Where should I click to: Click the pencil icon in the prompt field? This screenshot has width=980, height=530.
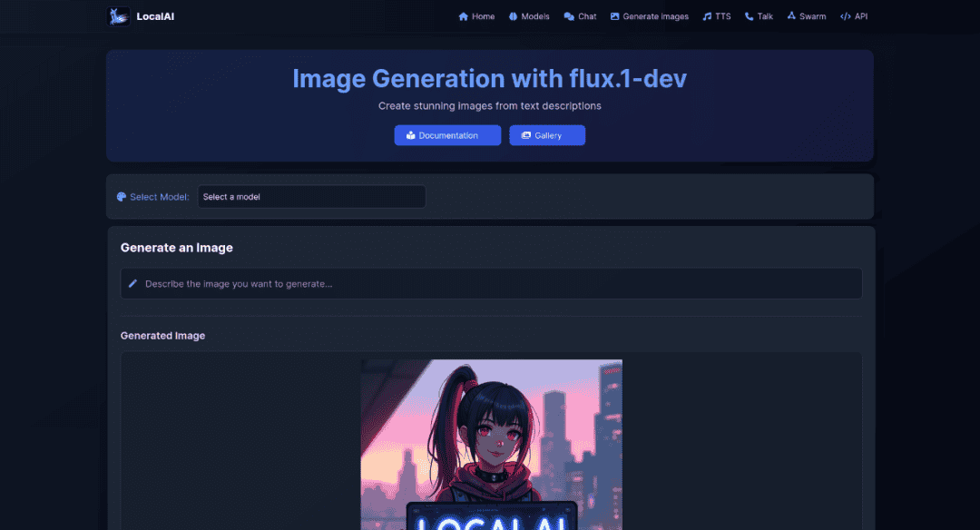(x=132, y=283)
